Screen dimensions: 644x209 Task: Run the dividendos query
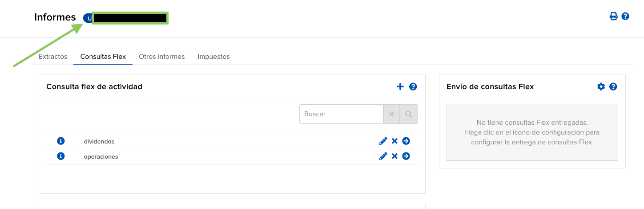pos(406,141)
